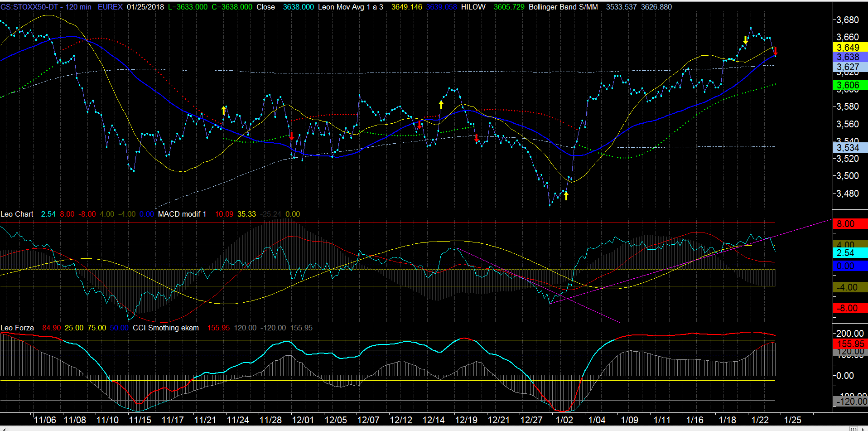The image size is (868, 431).
Task: Click the 1/25 date axis label
Action: pos(793,420)
